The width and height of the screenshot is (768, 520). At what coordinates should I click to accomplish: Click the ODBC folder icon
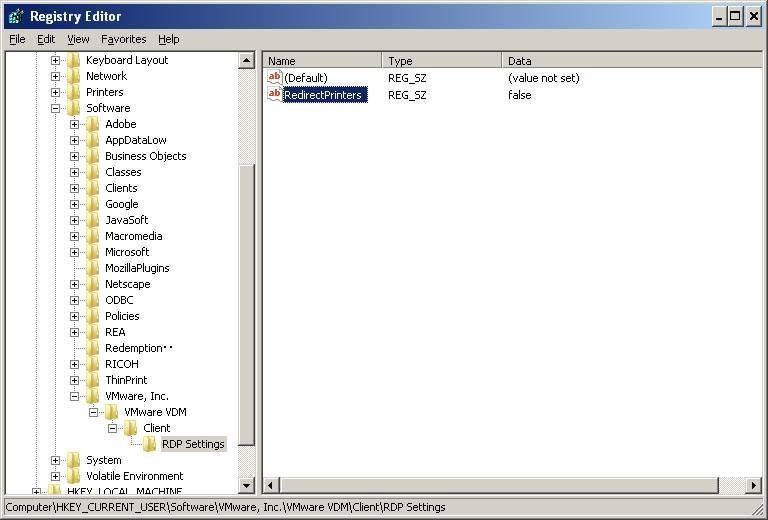click(93, 300)
